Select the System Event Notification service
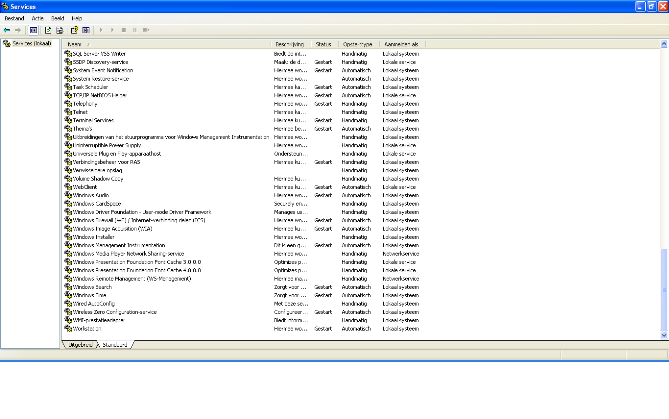This screenshot has height=419, width=669. tap(103, 70)
